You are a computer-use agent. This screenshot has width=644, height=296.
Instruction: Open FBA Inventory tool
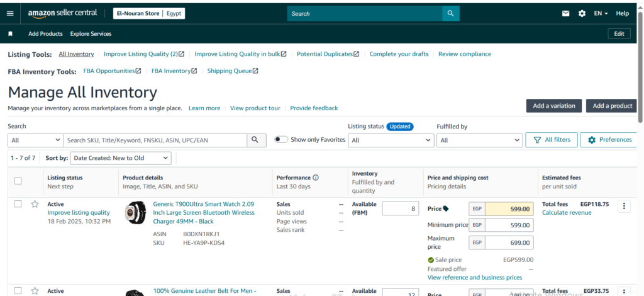coord(171,71)
